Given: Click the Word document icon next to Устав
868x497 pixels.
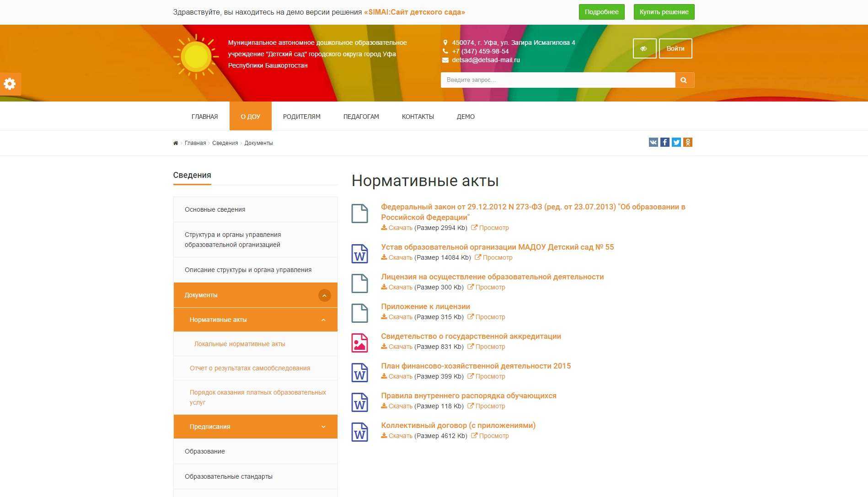Looking at the screenshot, I should click(x=359, y=253).
